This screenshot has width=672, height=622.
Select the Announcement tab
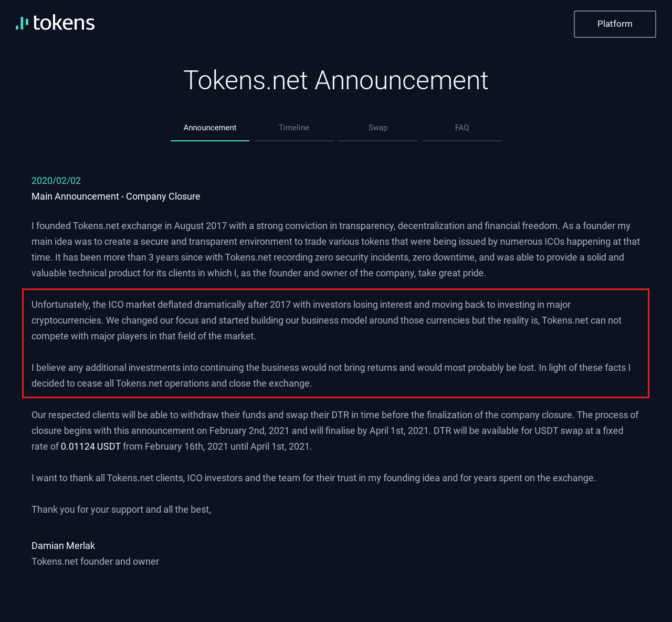coord(210,128)
